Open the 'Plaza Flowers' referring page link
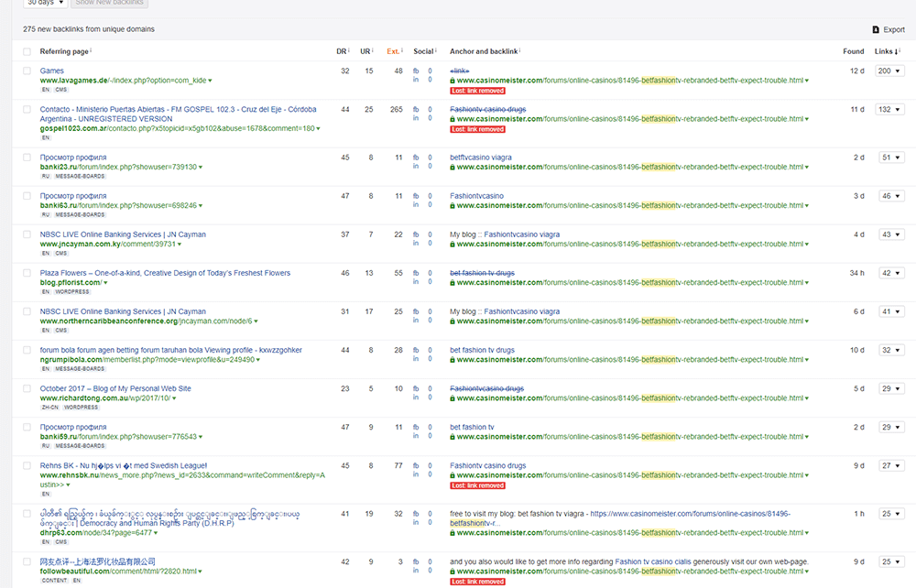 (165, 273)
